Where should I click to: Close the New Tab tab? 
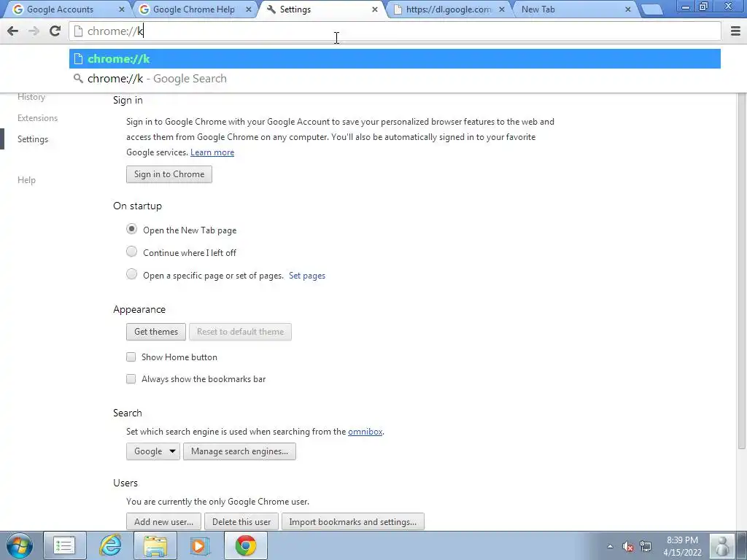point(628,9)
